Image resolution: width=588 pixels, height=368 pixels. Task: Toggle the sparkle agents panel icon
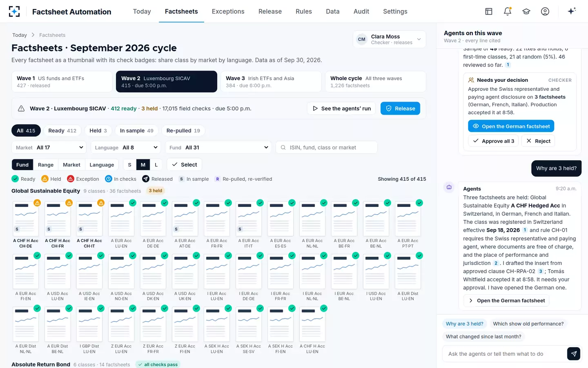[x=572, y=11]
